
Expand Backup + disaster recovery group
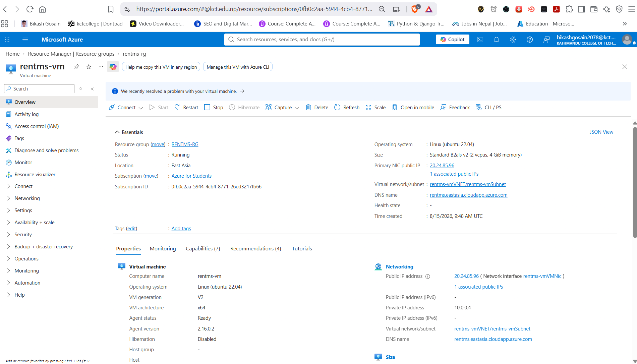point(9,247)
